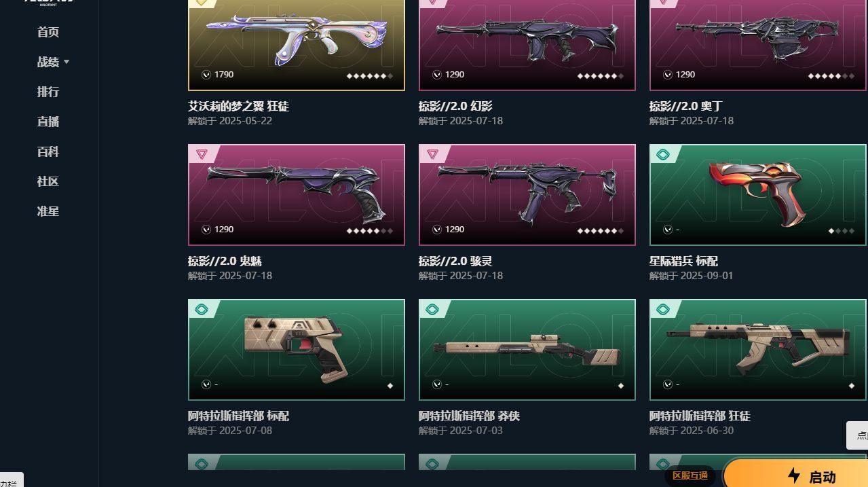This screenshot has width=868, height=487.
Task: Go to the 排行 sidebar section
Action: [48, 92]
